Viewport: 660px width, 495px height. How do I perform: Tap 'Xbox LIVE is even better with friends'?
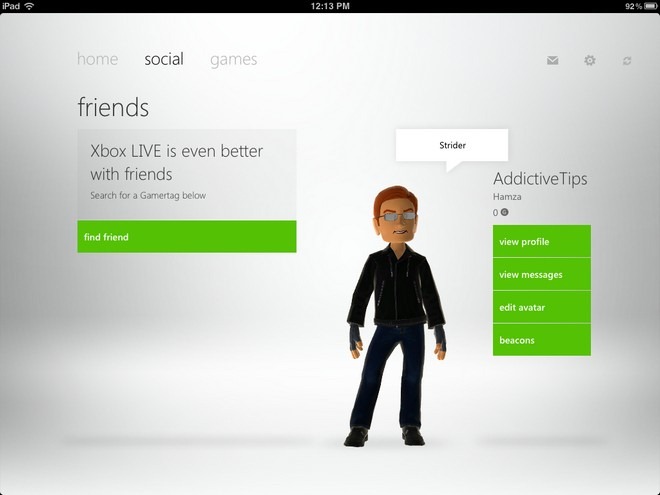[x=176, y=162]
